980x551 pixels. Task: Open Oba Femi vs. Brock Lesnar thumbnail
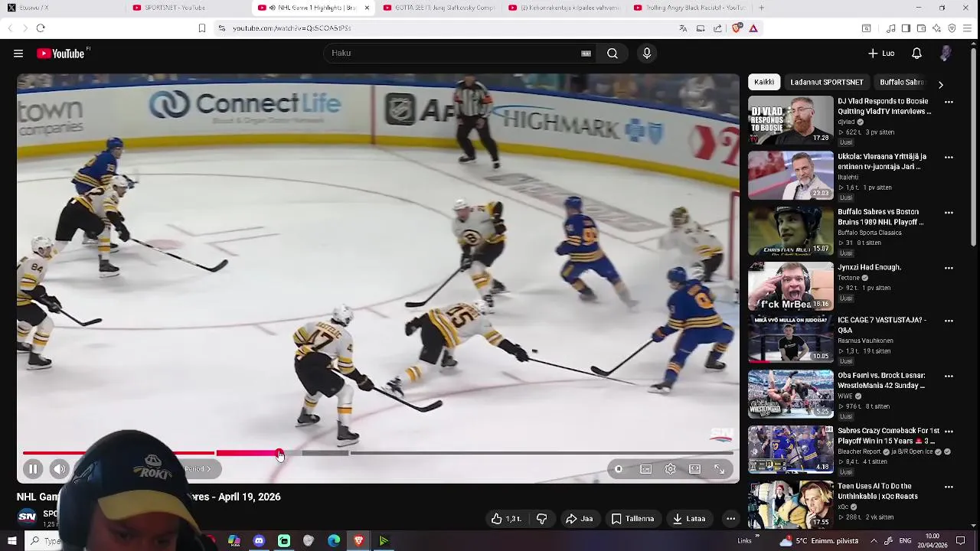[791, 395]
